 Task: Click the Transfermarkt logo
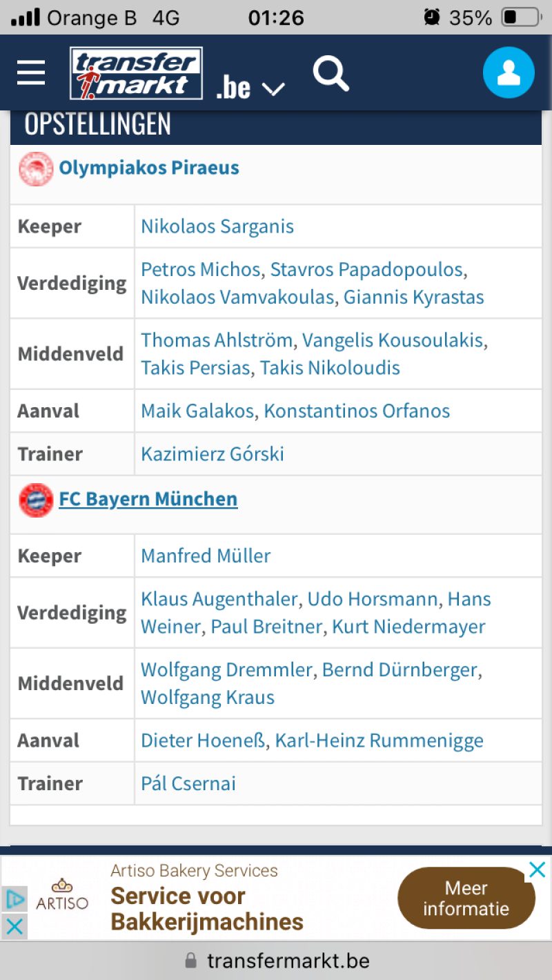tap(136, 72)
